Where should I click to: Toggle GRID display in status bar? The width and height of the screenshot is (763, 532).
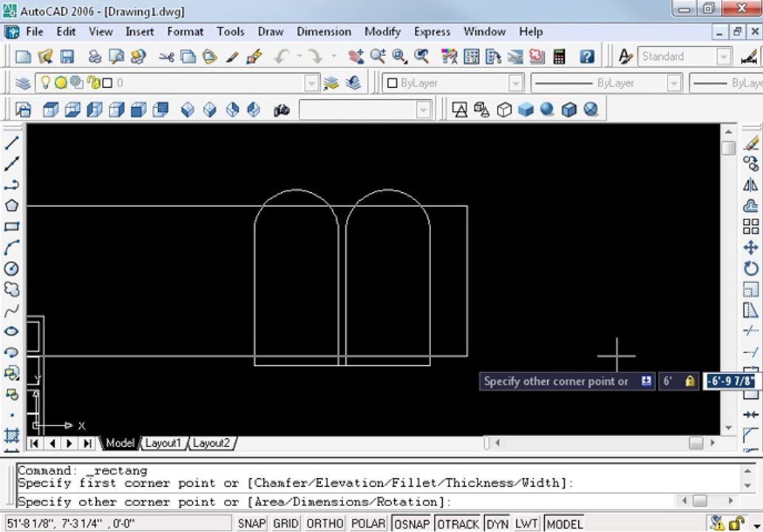285,524
